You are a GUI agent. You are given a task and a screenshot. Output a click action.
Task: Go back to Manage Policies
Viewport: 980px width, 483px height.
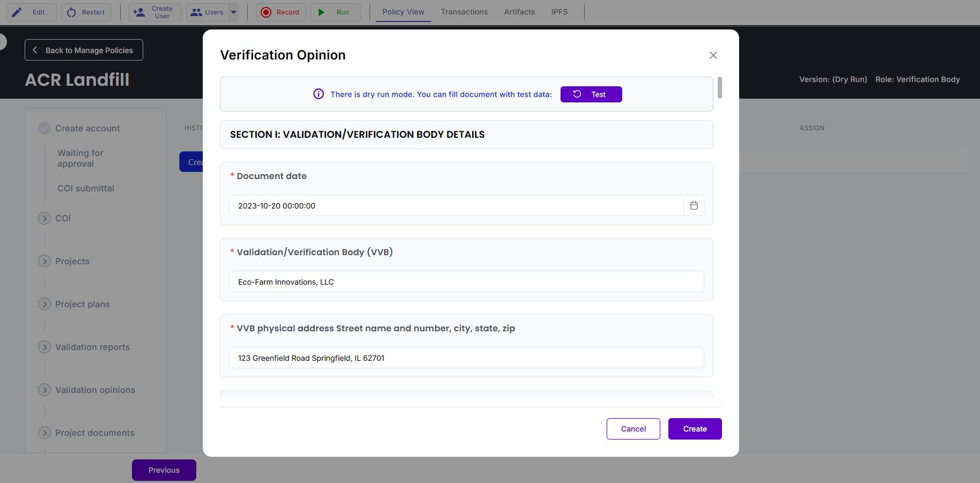[84, 50]
